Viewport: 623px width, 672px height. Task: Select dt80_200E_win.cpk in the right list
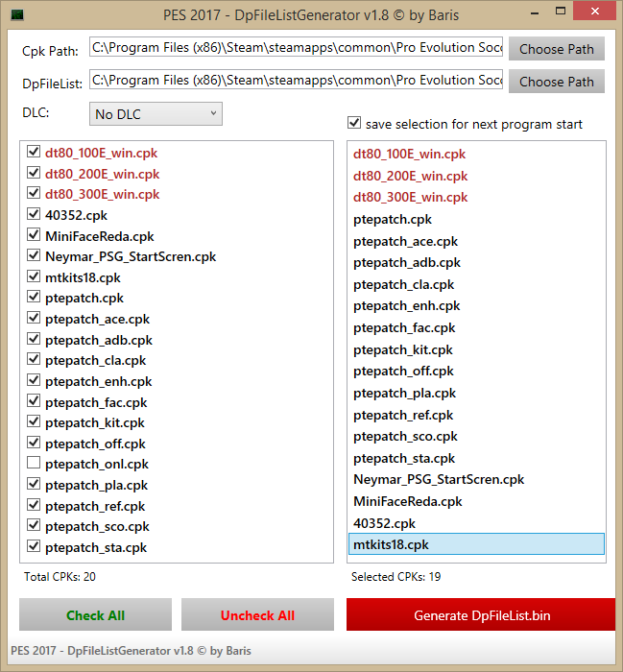(x=476, y=176)
